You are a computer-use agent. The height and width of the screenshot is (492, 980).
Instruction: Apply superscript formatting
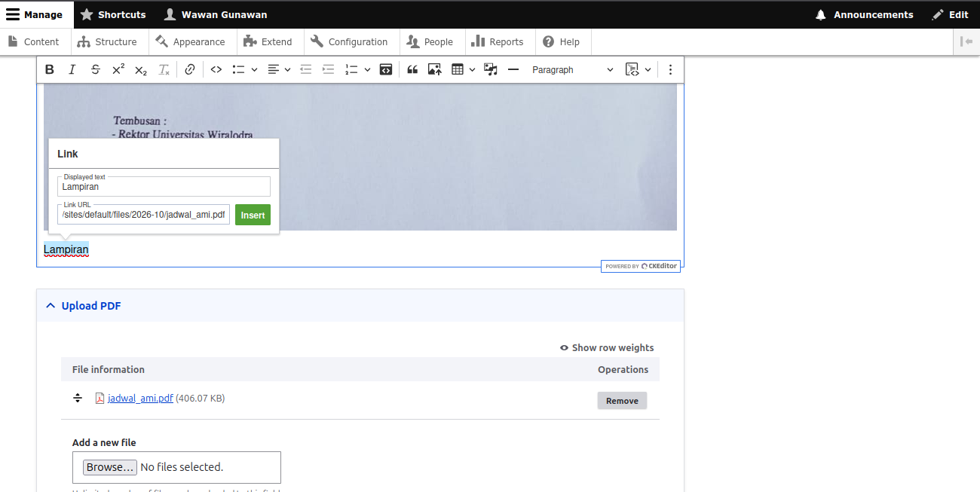click(118, 69)
